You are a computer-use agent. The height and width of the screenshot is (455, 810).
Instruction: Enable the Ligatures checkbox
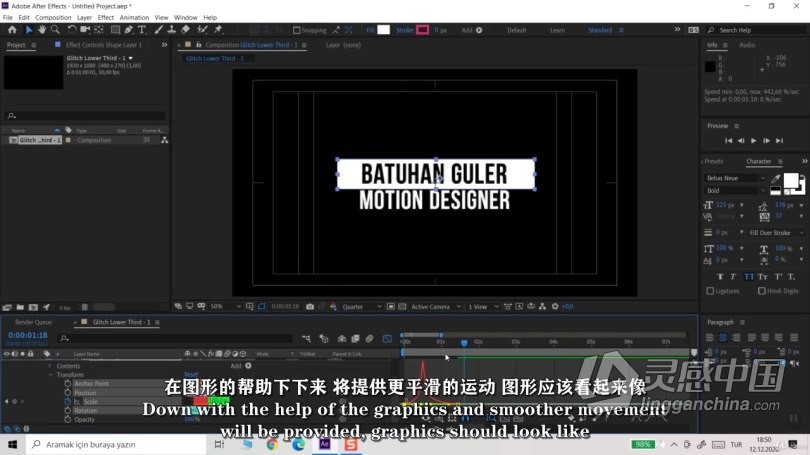(x=710, y=291)
